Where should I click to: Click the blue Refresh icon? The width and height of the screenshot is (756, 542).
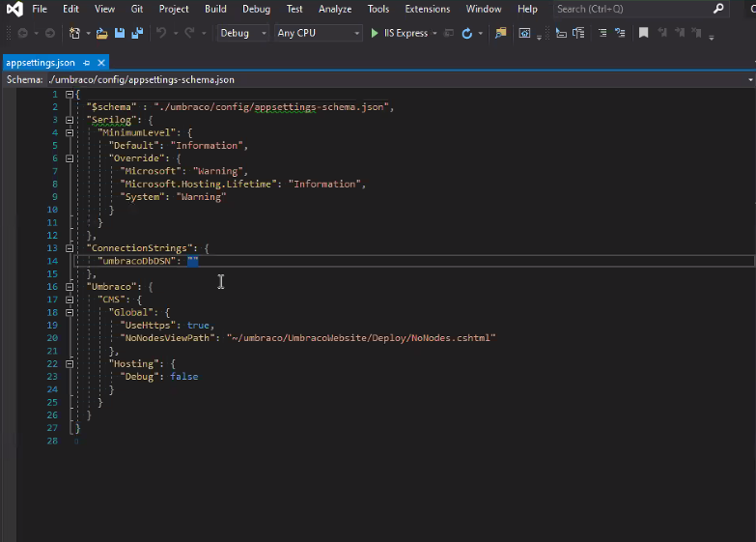(466, 33)
